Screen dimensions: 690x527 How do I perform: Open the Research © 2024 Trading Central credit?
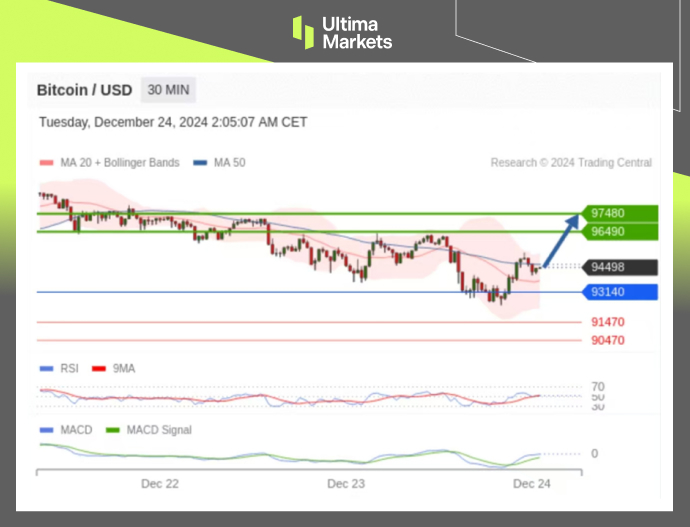click(x=571, y=163)
